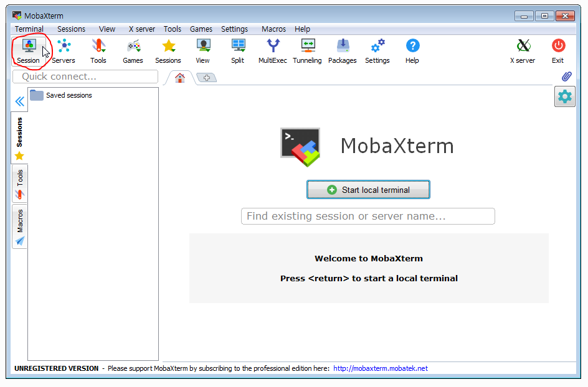The width and height of the screenshot is (588, 387).
Task: Open the Settings menu
Action: click(x=234, y=29)
